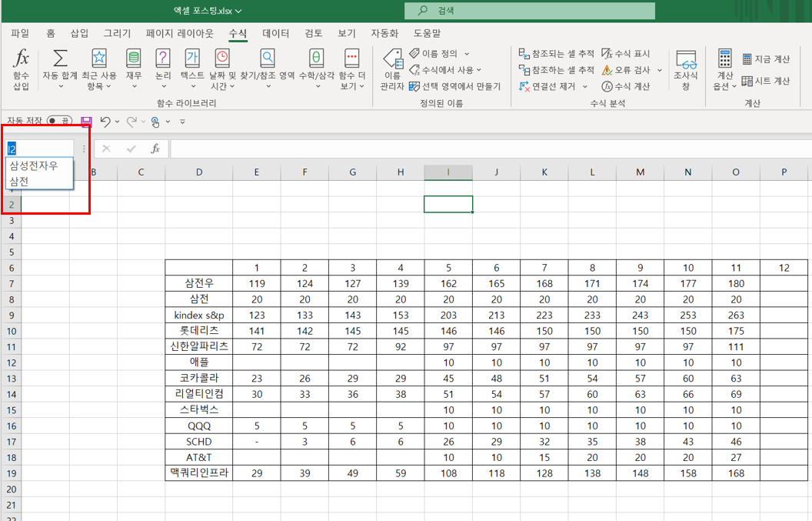
Task: Click in the search (검색) box
Action: click(x=529, y=10)
